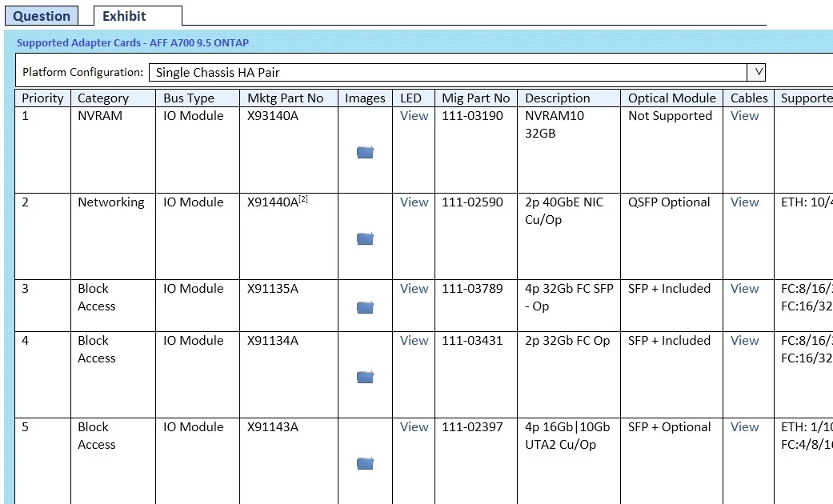Click the Optical Module column header
Screen dimensions: 833x504
tap(671, 98)
